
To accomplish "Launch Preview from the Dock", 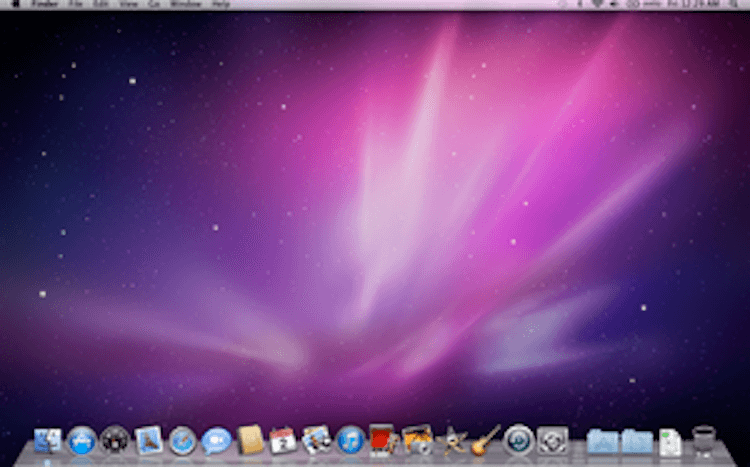I will [316, 440].
